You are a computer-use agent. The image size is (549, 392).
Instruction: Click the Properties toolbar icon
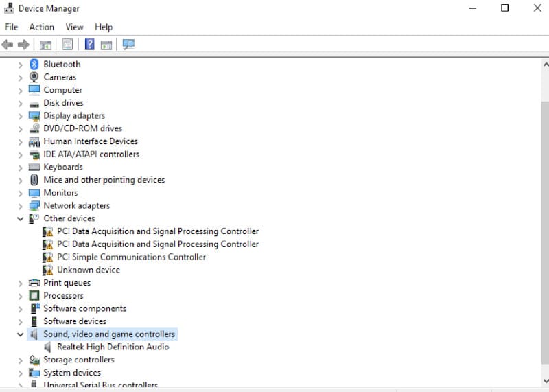point(67,45)
